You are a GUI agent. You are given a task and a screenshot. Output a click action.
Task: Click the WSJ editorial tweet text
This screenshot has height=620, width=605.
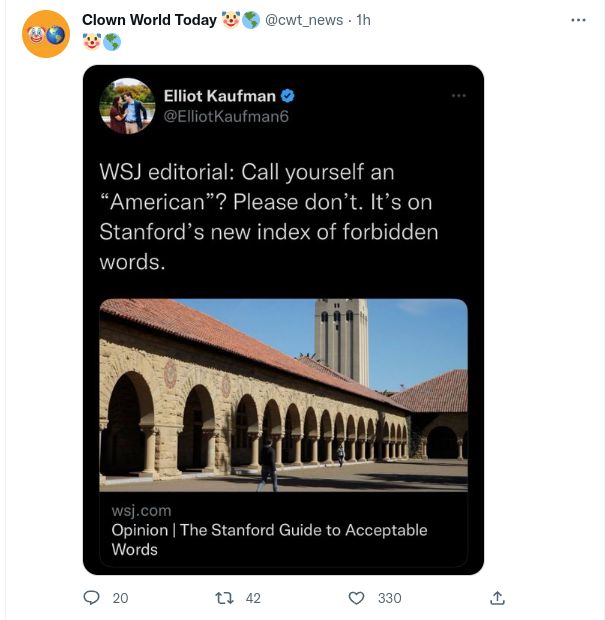click(268, 216)
